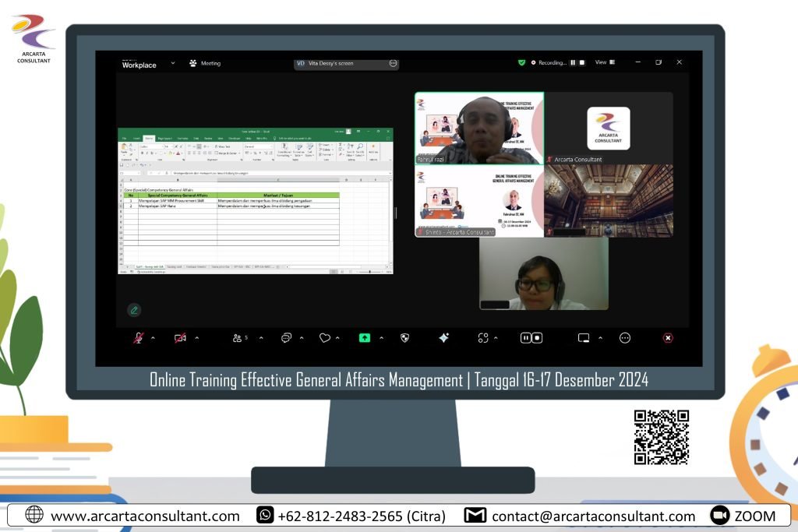Pause or stop recording from bottom toolbar
The height and width of the screenshot is (532, 798).
[x=531, y=338]
